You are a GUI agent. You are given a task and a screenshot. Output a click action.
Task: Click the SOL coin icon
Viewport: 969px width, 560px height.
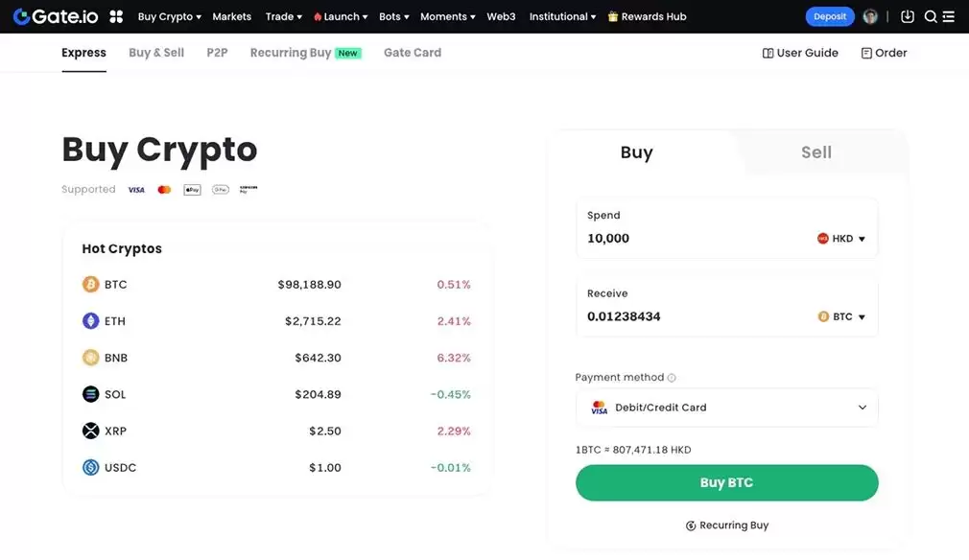[89, 393]
